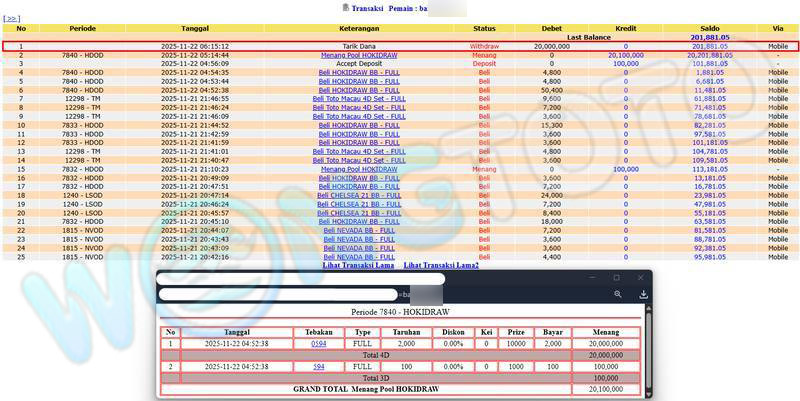Close the HOKIDRAW popup window
This screenshot has height=401, width=800.
[641, 277]
